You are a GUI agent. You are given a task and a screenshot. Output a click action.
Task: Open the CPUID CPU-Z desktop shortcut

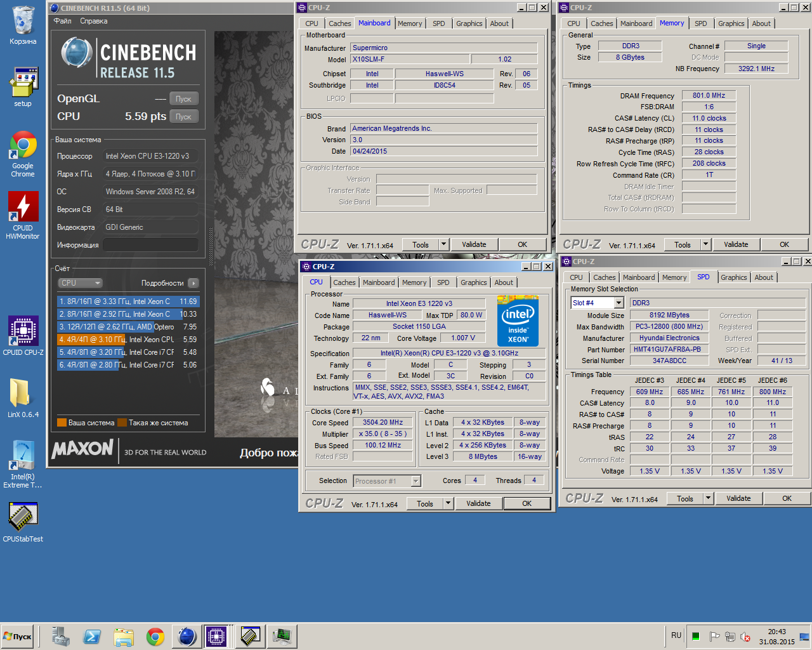click(x=23, y=336)
